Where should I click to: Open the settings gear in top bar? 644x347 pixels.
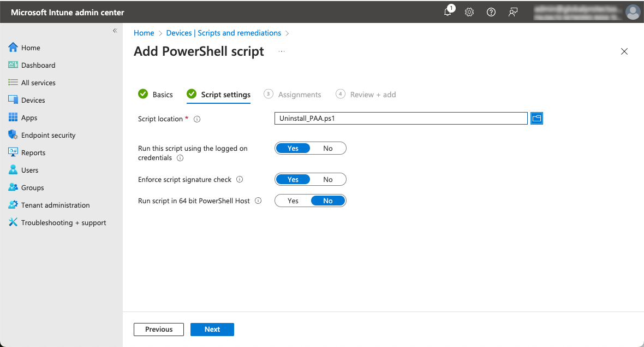pos(469,12)
